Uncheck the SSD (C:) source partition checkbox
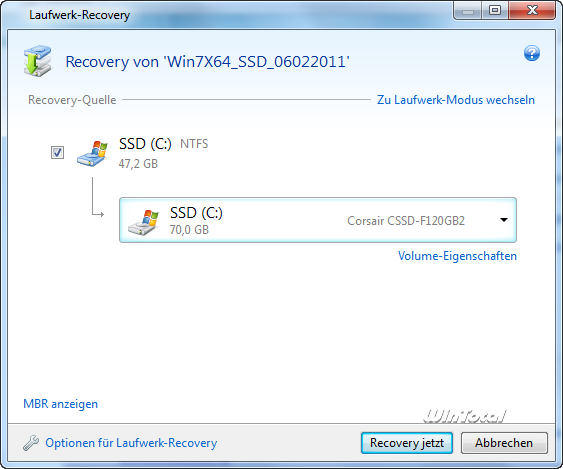This screenshot has height=469, width=563. (57, 152)
